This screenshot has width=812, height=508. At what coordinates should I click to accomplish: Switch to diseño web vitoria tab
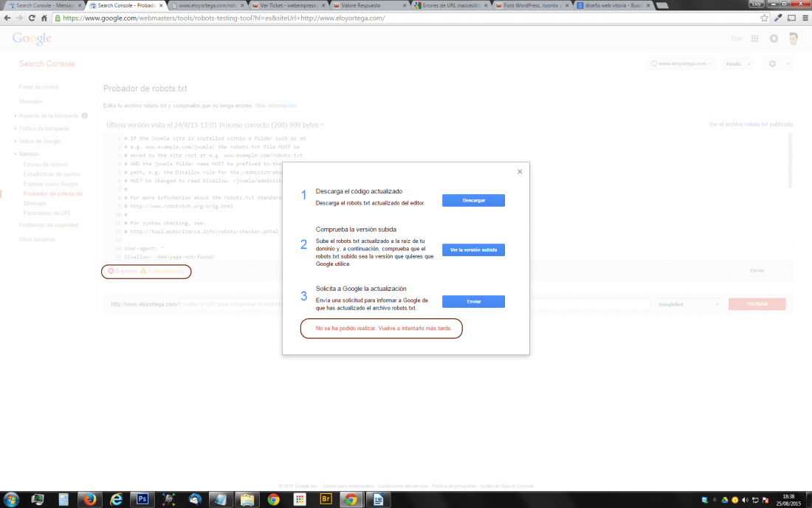(x=613, y=5)
